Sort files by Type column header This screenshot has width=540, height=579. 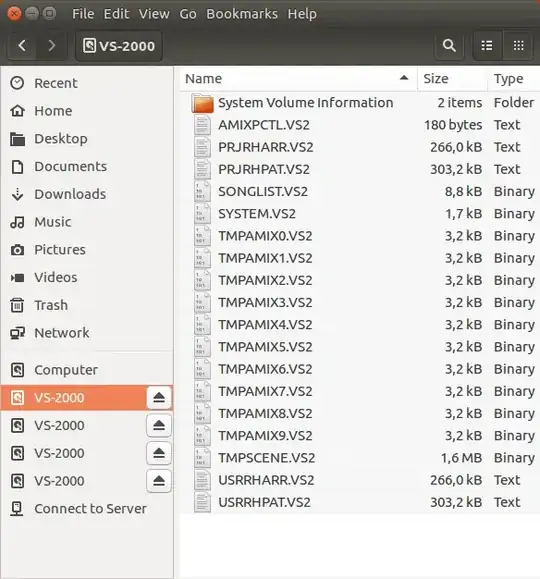pyautogui.click(x=514, y=79)
